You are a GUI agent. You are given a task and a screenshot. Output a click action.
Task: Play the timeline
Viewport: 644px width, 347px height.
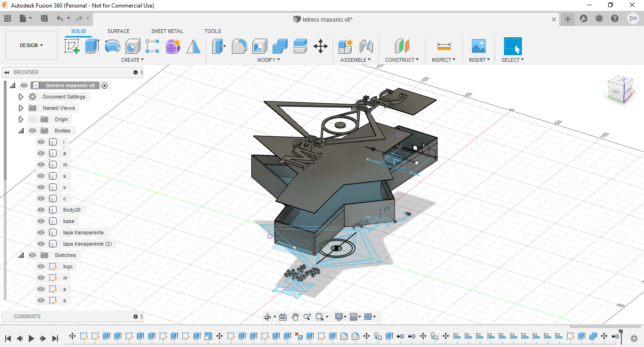point(31,338)
